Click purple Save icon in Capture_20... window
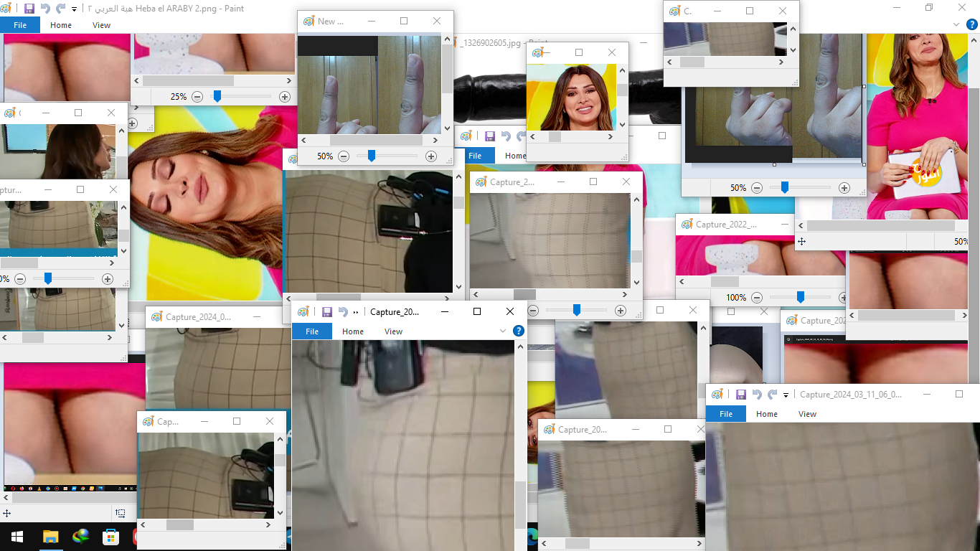Image resolution: width=980 pixels, height=551 pixels. click(326, 312)
